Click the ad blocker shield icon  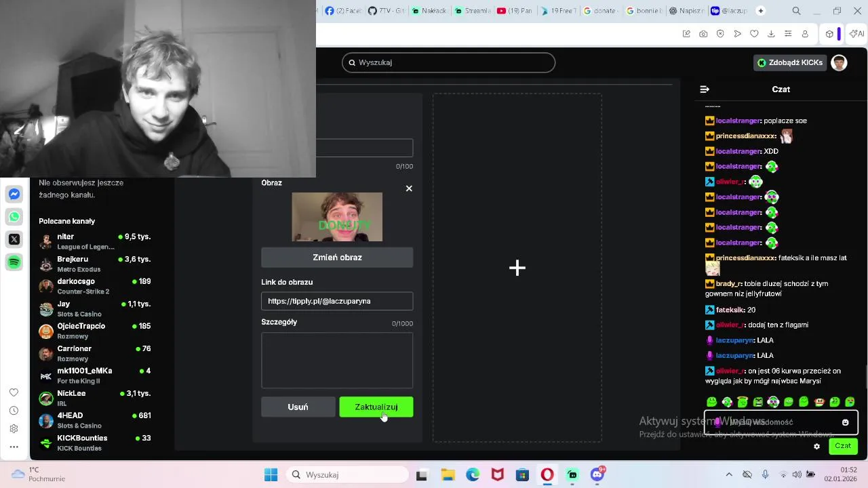720,34
